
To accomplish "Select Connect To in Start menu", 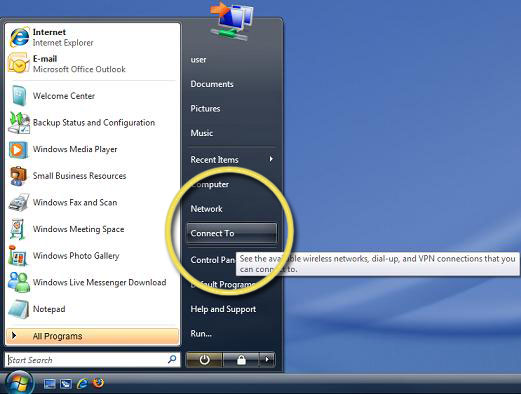I will coord(232,233).
